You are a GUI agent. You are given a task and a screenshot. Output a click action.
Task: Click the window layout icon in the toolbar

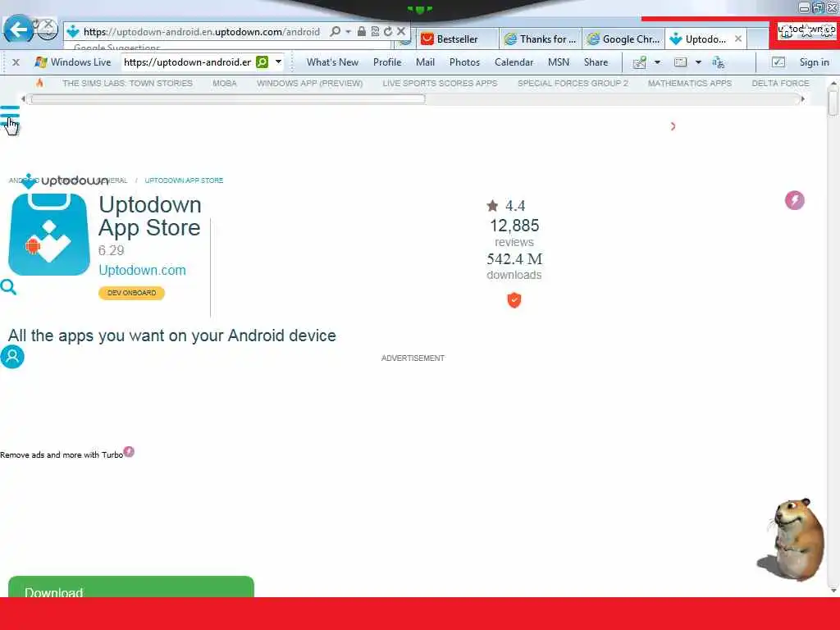click(680, 62)
